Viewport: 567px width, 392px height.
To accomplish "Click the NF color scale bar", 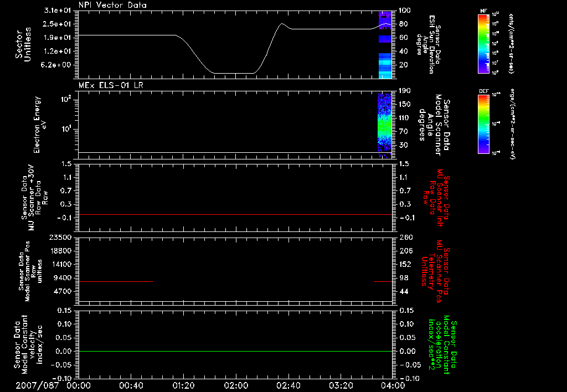I will 484,43.
